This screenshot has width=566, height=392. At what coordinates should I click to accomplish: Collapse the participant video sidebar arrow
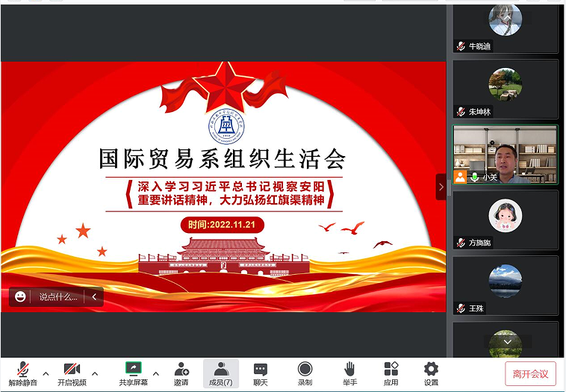tap(441, 187)
